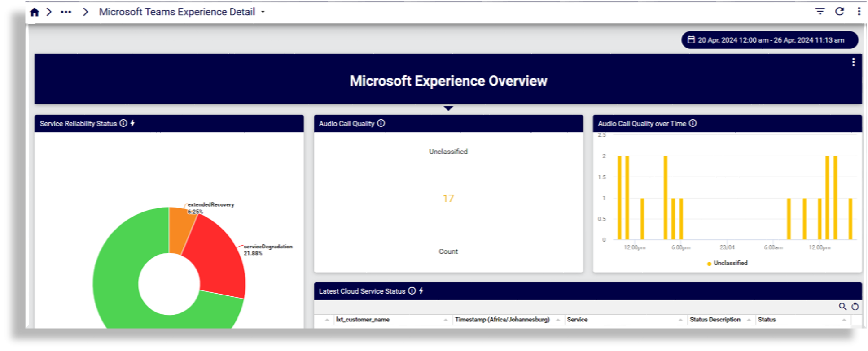Go to the home dashboard icon
This screenshot has height=351, width=868.
[x=35, y=12]
